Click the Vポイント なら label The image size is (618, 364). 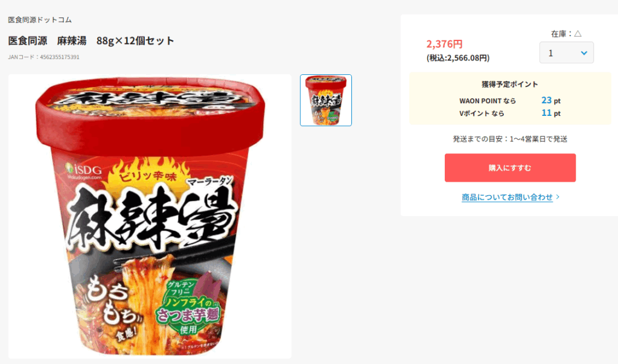[x=482, y=113]
